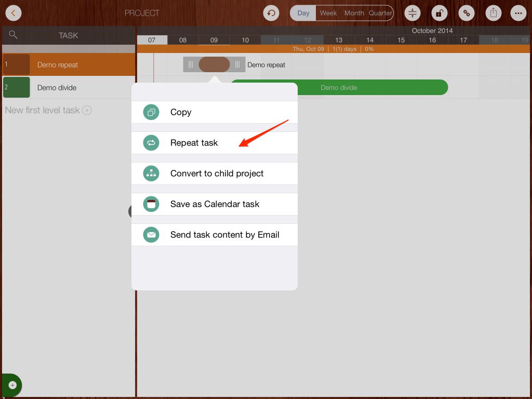Tap the back arrow button
This screenshot has width=532, height=399.
[x=13, y=13]
